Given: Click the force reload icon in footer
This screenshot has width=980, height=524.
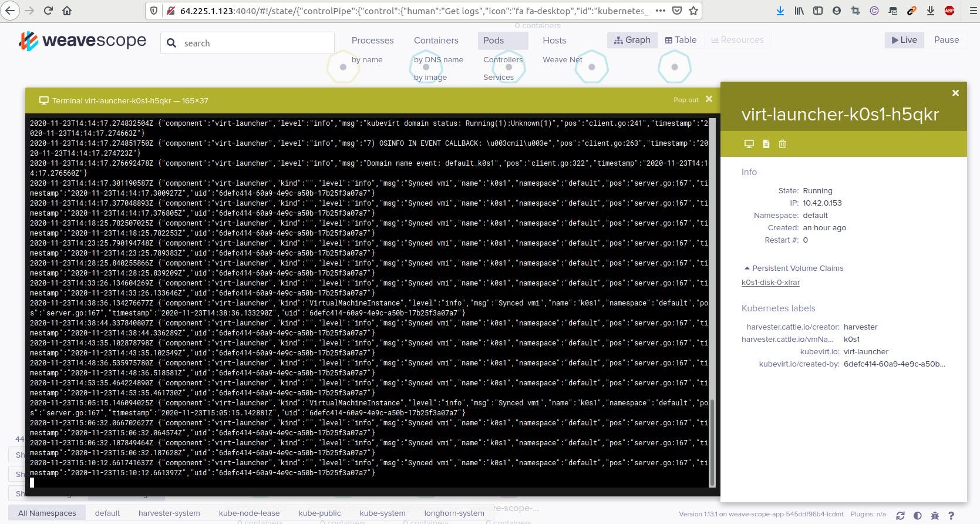Looking at the screenshot, I should pyautogui.click(x=900, y=515).
